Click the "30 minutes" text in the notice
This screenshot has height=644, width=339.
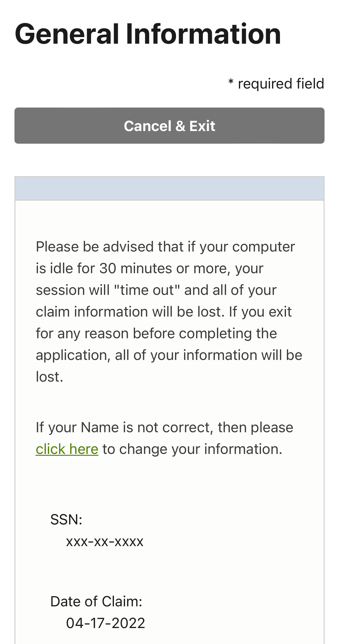point(137,268)
